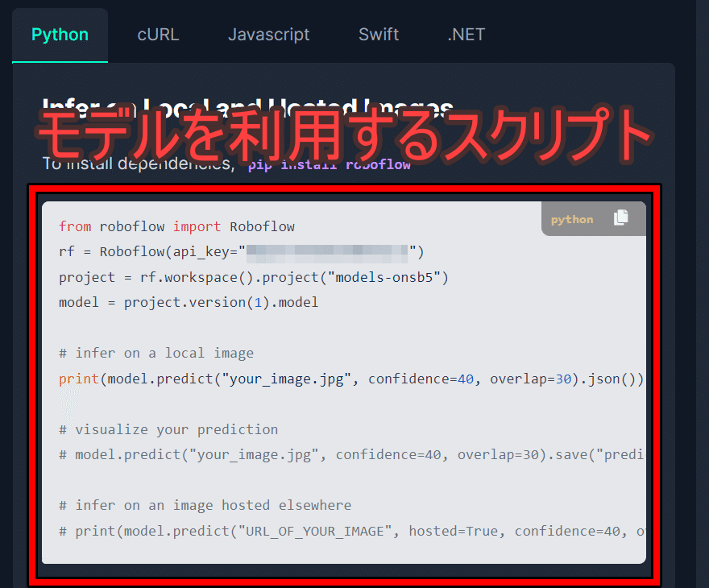Click the 'pip install roboflow' command text
The height and width of the screenshot is (588, 709).
[x=330, y=164]
